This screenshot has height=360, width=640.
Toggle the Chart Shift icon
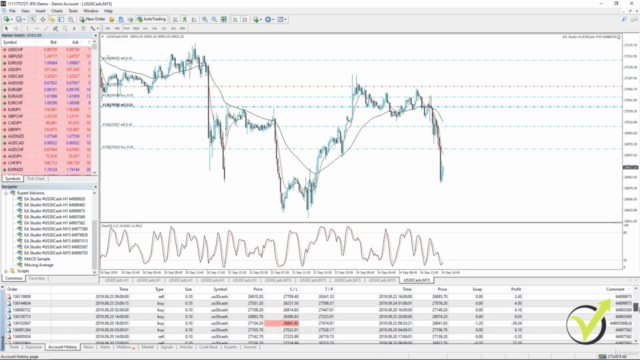tap(245, 19)
